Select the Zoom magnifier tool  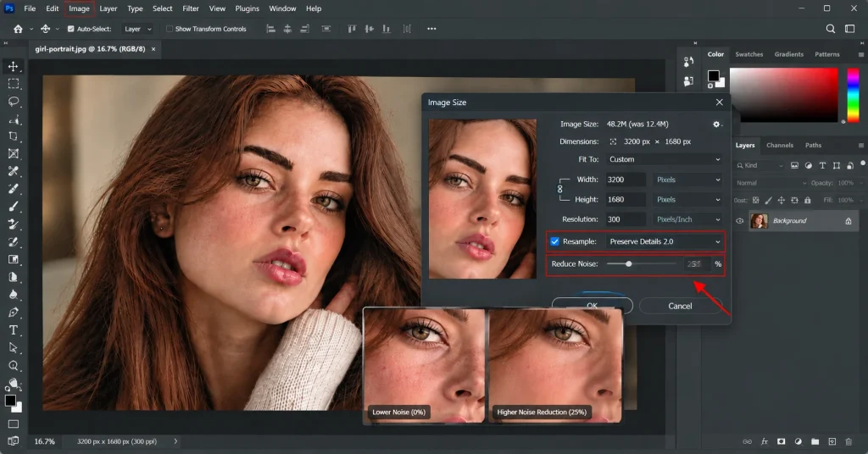click(14, 366)
